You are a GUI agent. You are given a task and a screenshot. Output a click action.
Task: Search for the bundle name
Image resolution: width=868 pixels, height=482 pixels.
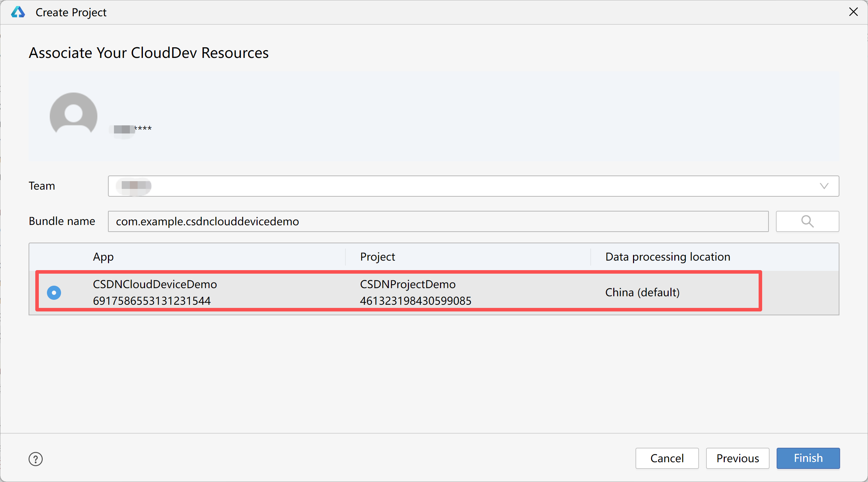[807, 221]
